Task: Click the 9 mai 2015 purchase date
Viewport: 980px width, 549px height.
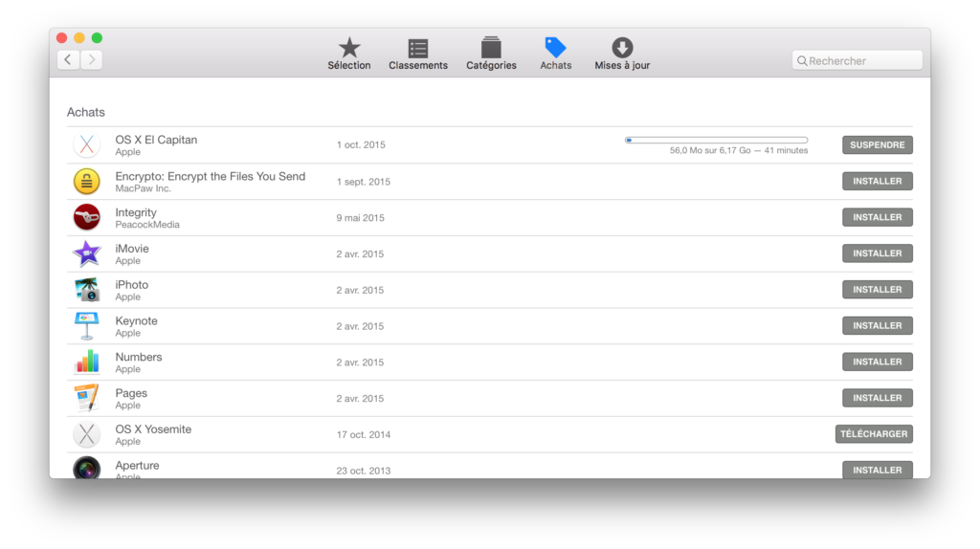Action: coord(360,218)
